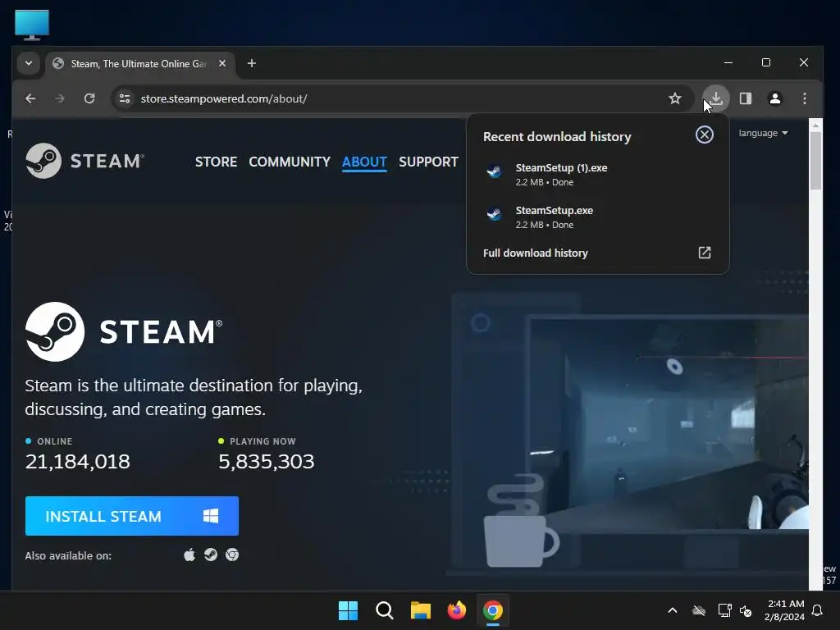Click the large STEAM hero logo
840x630 pixels.
[x=124, y=331]
